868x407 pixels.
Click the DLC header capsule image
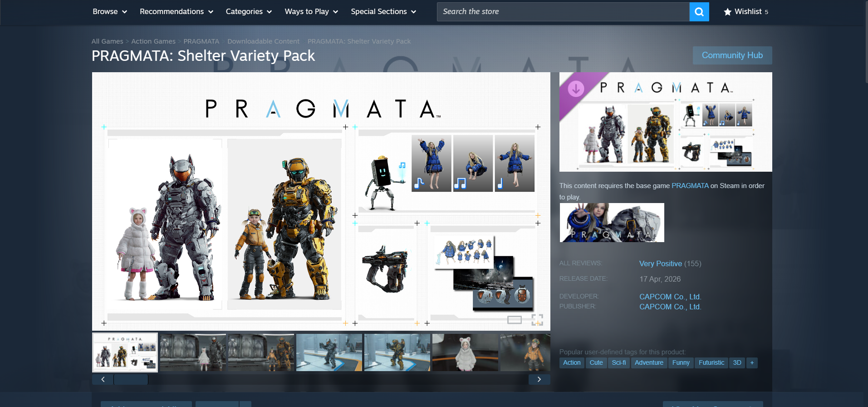pos(666,122)
